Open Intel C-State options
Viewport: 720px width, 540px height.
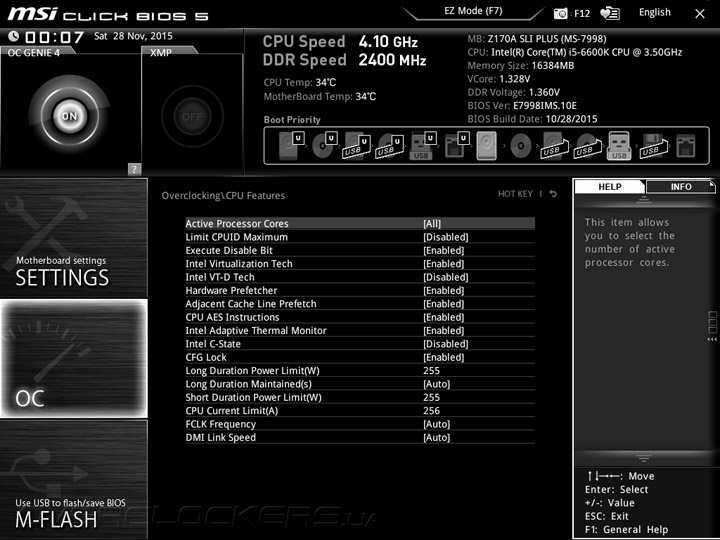[x=360, y=343]
